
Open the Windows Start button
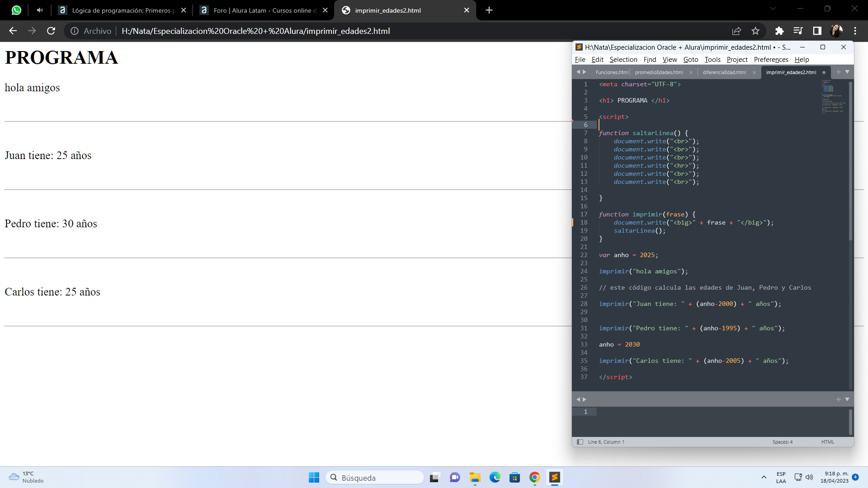(x=314, y=478)
